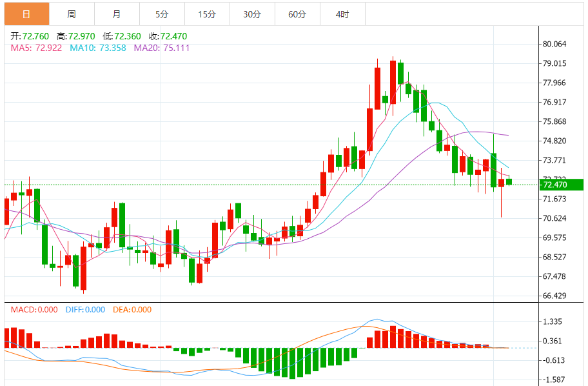
Task: Click the MACD:0.000 label
Action: coord(34,310)
